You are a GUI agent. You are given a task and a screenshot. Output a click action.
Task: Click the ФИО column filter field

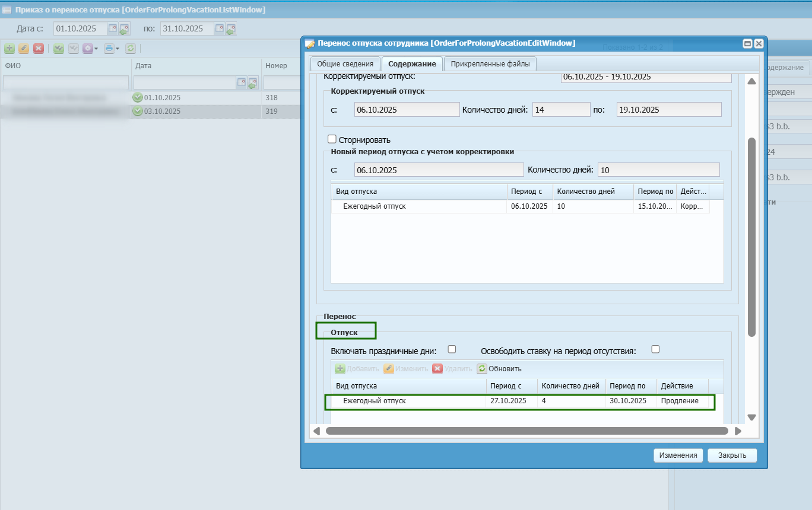click(x=66, y=82)
